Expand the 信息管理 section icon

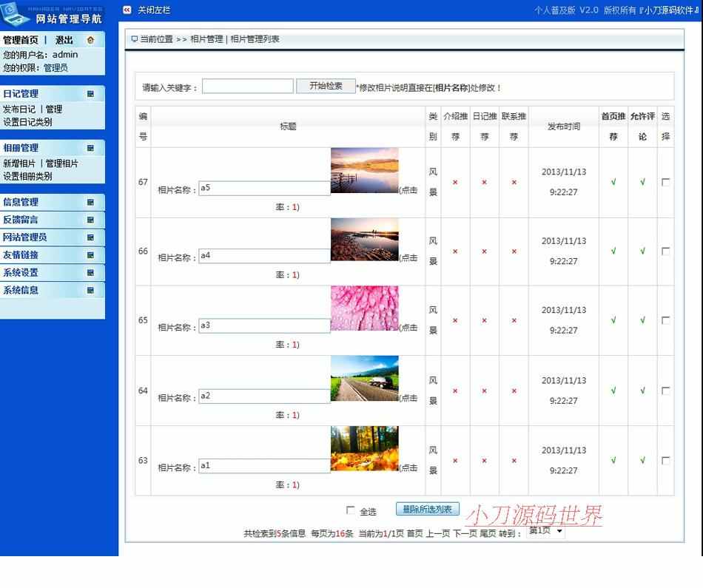pyautogui.click(x=90, y=202)
